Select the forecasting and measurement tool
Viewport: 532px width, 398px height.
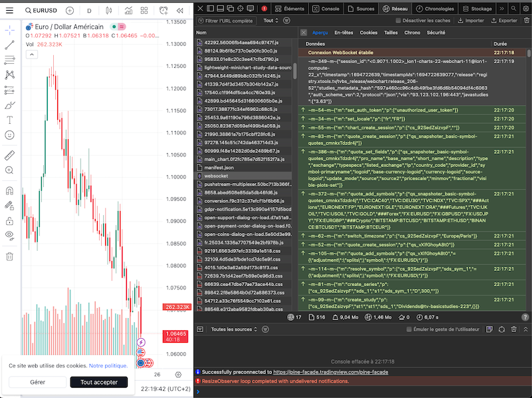[x=9, y=90]
